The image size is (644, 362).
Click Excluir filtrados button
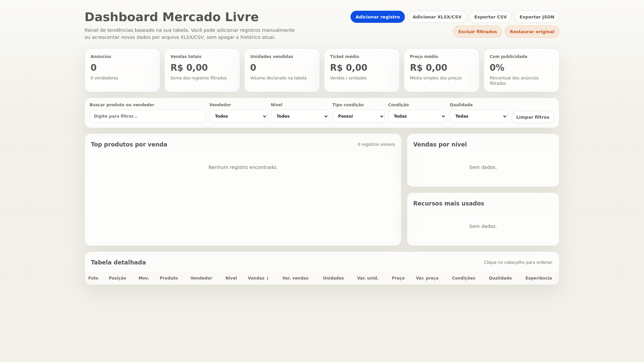click(477, 32)
